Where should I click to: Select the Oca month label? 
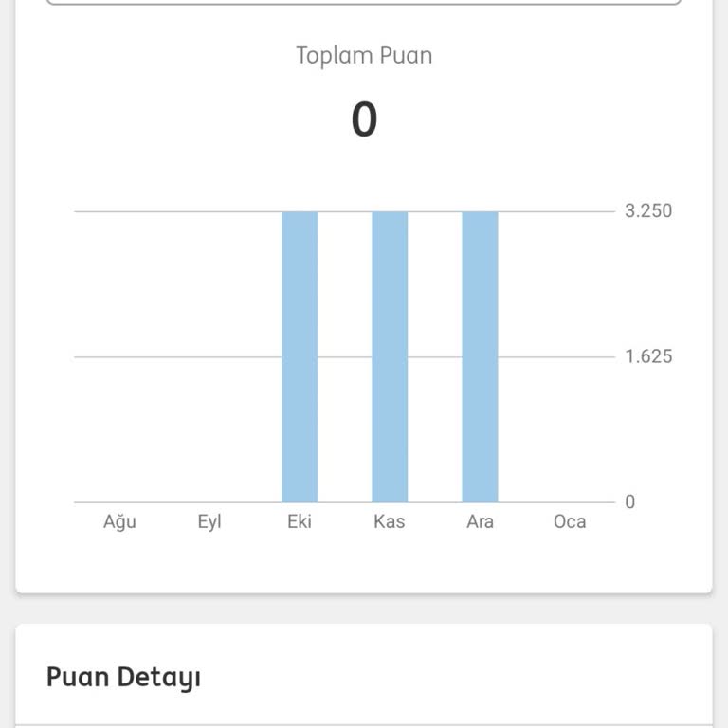[x=570, y=521]
